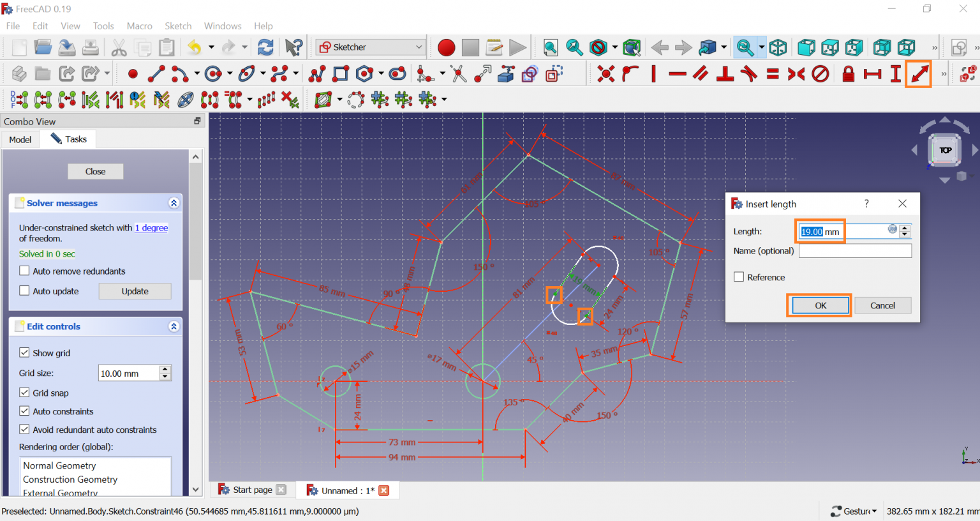
Task: Click the Name (optional) input field
Action: point(854,251)
